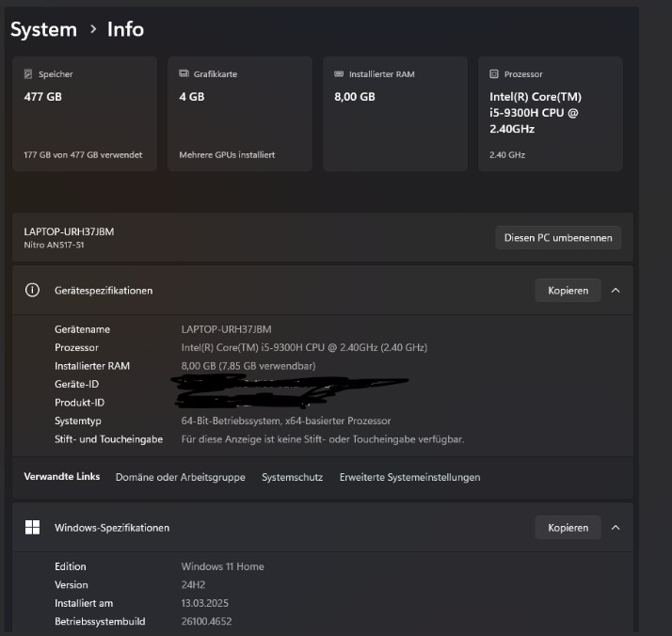Screen dimensions: 672x636
Task: Go back to System via breadcrumb
Action: tap(43, 29)
